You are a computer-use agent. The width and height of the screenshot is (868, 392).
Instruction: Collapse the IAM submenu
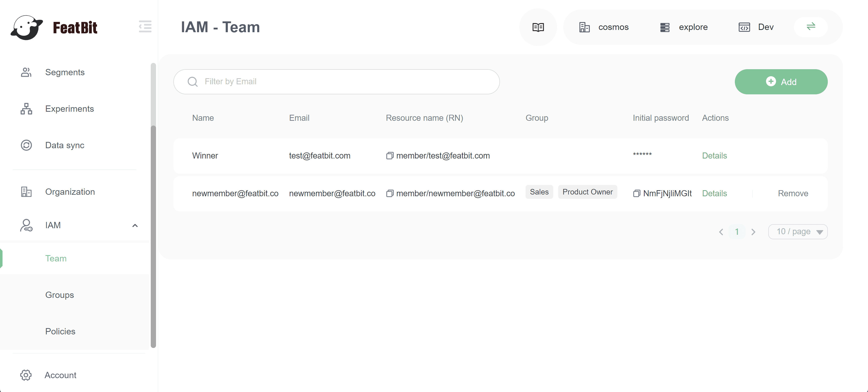coord(135,225)
